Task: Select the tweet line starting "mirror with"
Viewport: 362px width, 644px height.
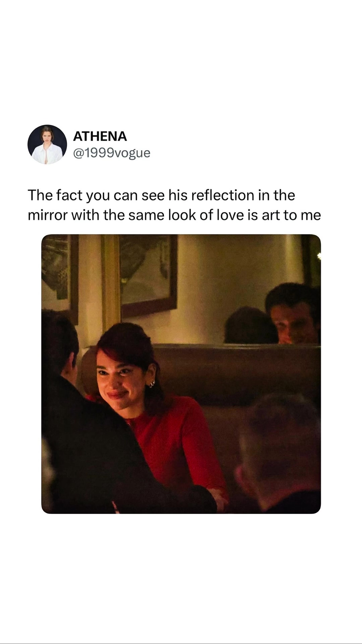Action: [x=174, y=215]
